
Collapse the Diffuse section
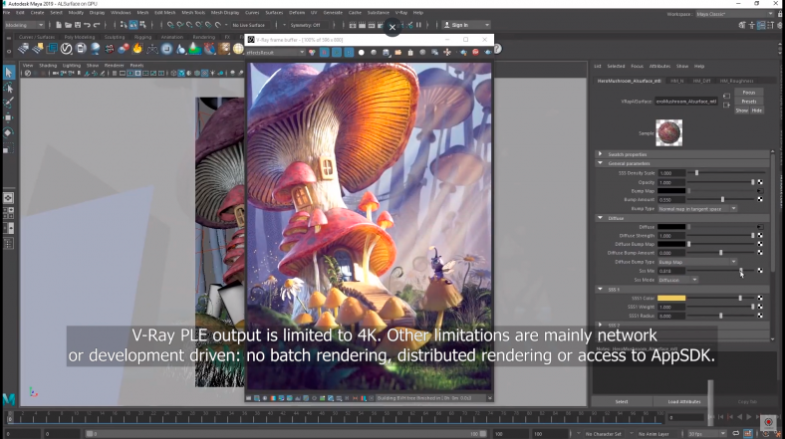[600, 218]
